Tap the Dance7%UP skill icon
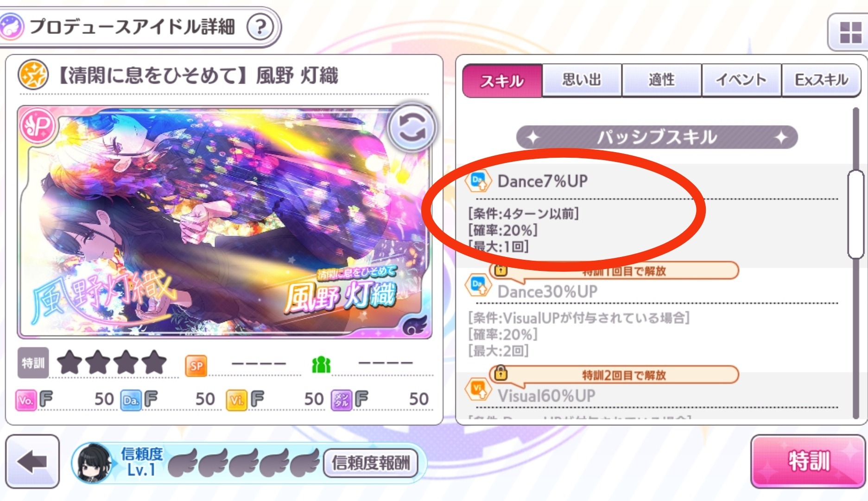 479,181
